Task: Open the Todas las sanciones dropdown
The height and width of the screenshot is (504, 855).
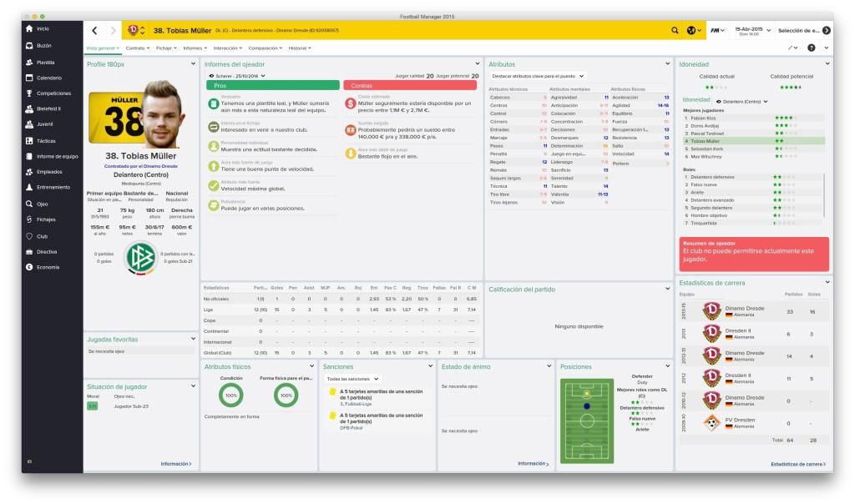Action: click(x=352, y=379)
